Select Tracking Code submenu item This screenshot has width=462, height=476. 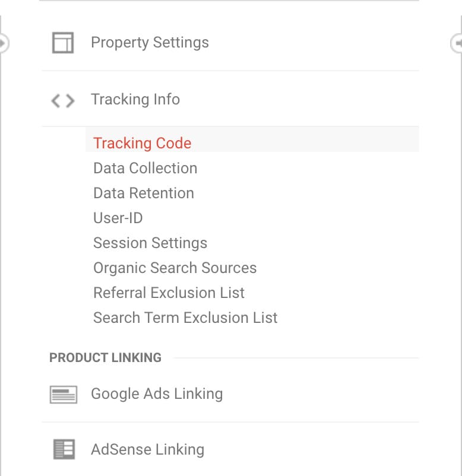(142, 143)
